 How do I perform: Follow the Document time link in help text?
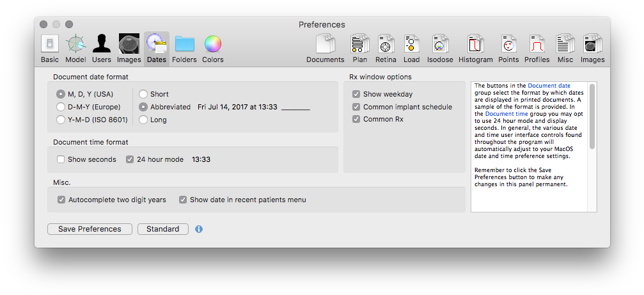point(506,113)
